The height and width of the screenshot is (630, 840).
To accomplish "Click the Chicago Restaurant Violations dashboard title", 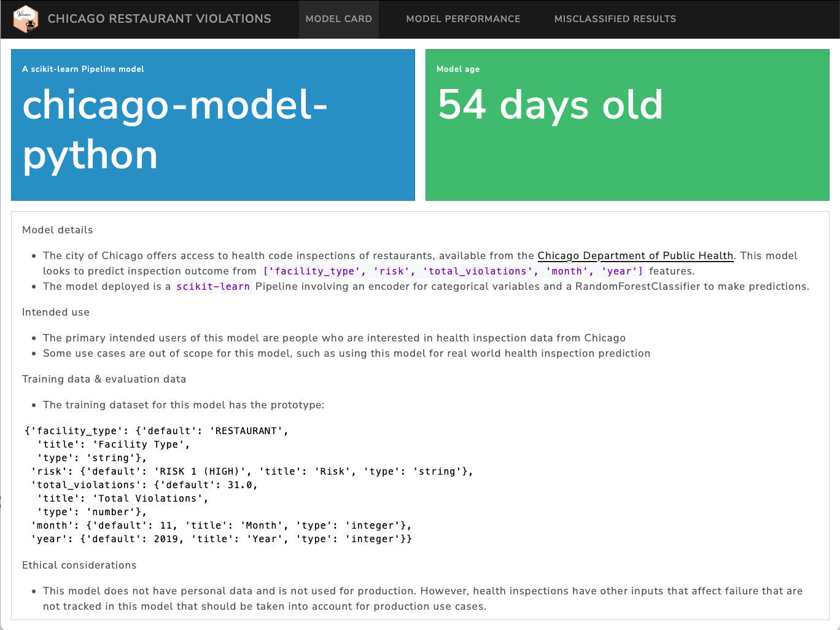I will click(x=159, y=19).
